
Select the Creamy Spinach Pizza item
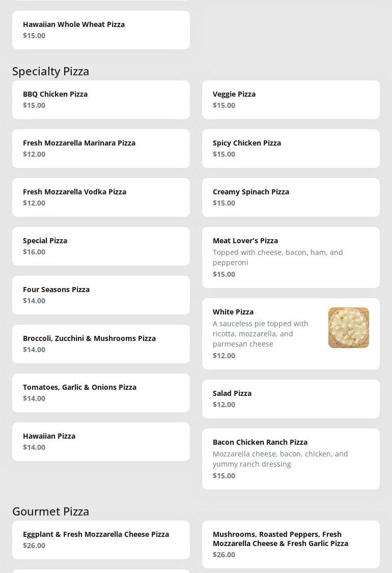[291, 197]
